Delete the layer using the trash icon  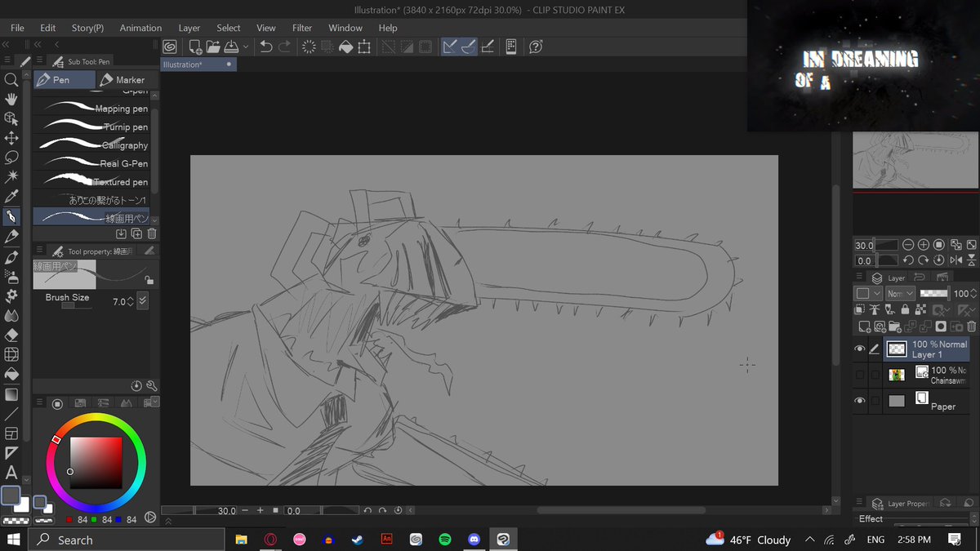(970, 327)
